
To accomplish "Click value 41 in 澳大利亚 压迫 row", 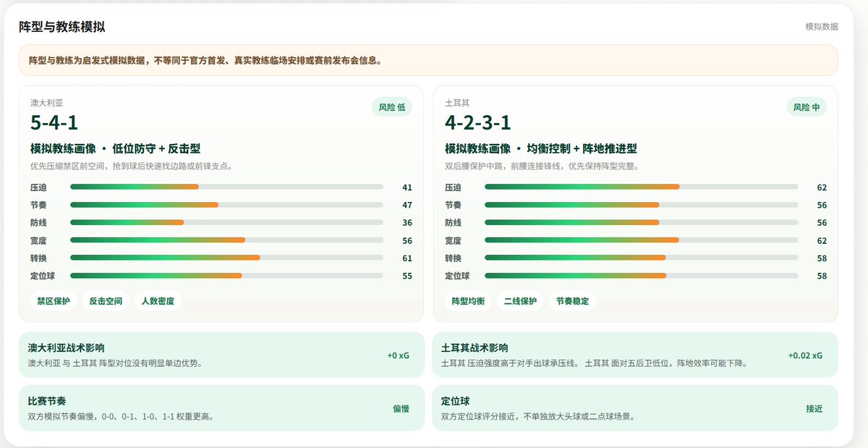I will coord(407,187).
